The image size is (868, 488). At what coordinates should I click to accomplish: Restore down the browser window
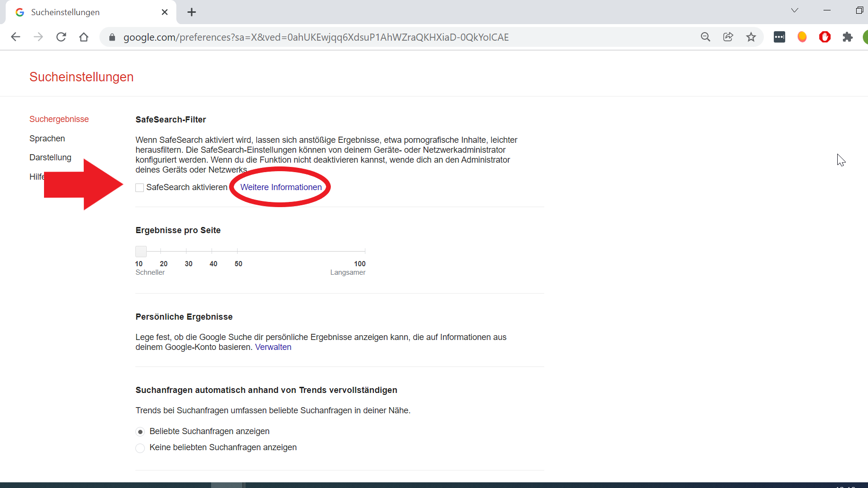[859, 10]
